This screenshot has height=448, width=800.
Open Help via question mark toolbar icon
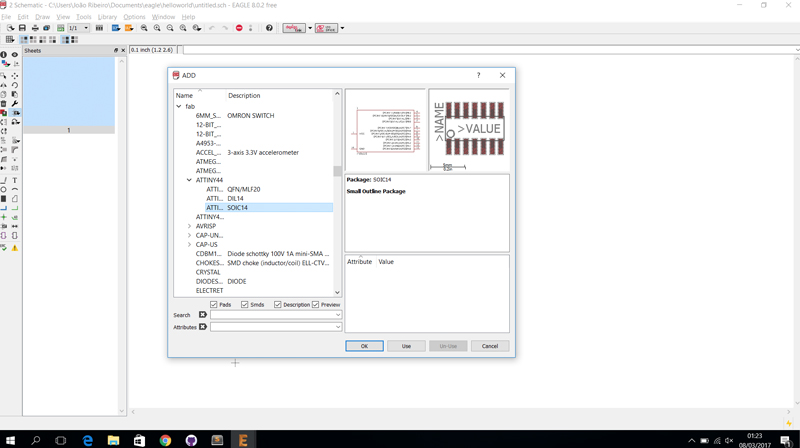tap(269, 28)
